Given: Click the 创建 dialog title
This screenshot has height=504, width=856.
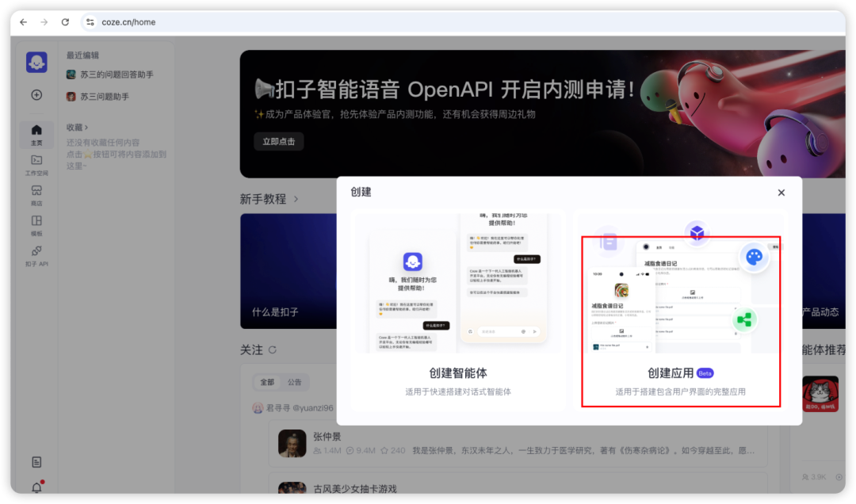Looking at the screenshot, I should (x=361, y=193).
